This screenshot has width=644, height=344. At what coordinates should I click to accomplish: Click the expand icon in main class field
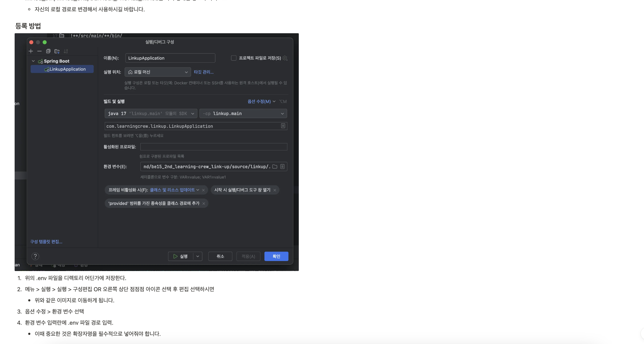[x=283, y=126]
